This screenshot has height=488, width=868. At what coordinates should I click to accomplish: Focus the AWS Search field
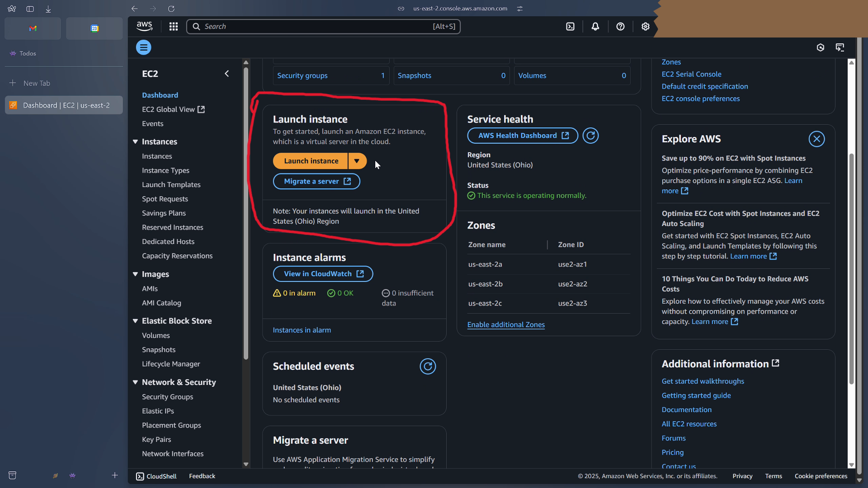(324, 27)
